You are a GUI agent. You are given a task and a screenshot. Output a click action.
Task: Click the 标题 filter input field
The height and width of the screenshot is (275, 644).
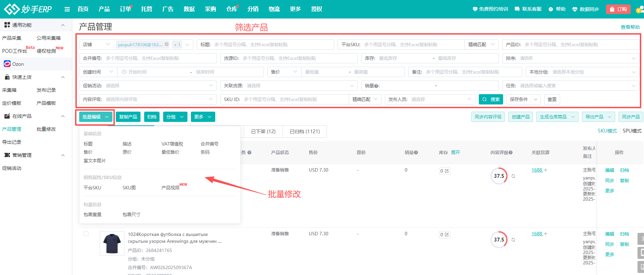(x=272, y=45)
